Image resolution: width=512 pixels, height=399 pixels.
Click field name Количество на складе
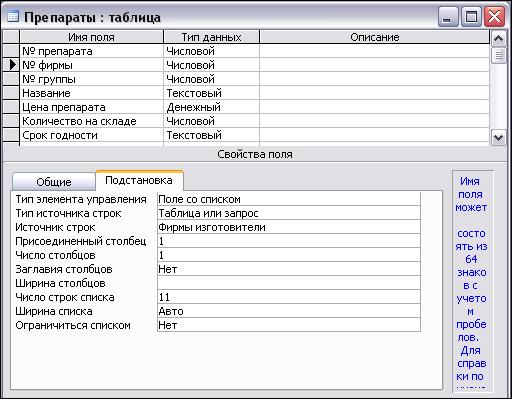point(92,121)
